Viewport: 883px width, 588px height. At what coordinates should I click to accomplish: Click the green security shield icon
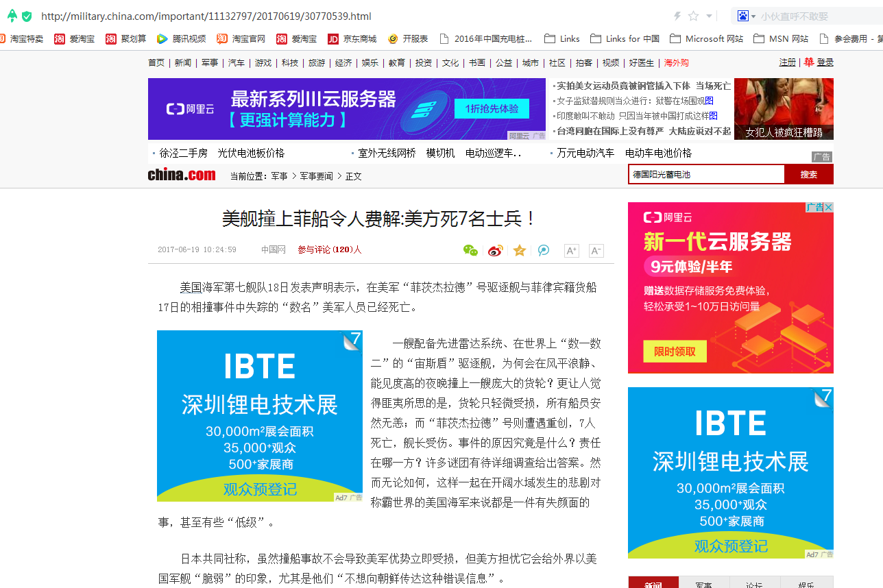(27, 16)
